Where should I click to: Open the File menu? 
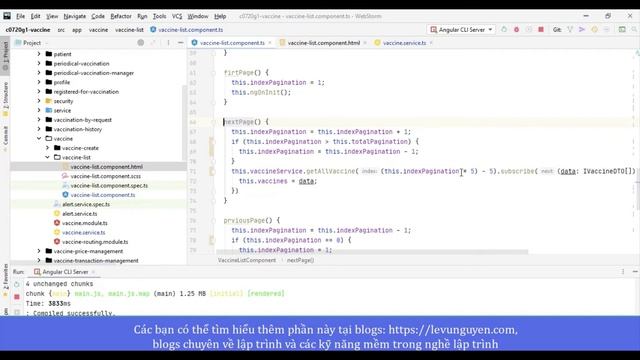(20, 16)
